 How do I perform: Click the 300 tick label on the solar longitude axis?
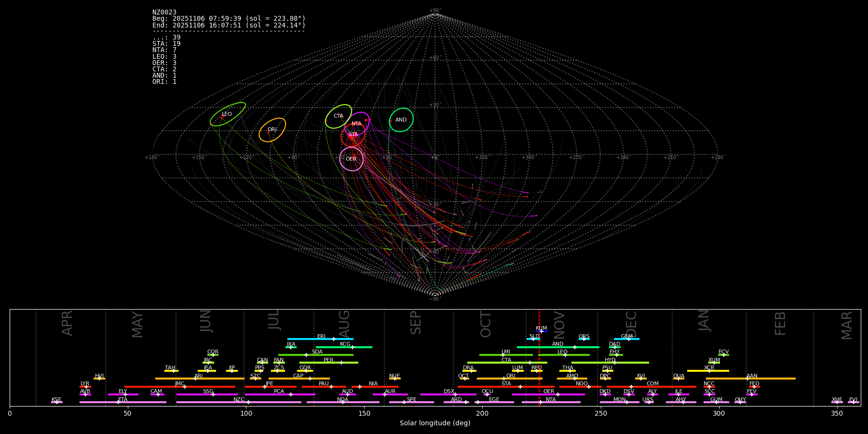(x=719, y=413)
